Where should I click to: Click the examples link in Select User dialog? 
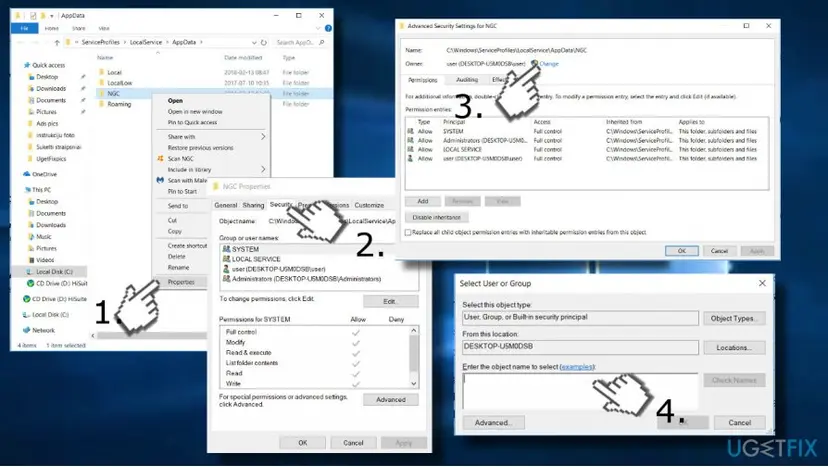click(x=577, y=367)
